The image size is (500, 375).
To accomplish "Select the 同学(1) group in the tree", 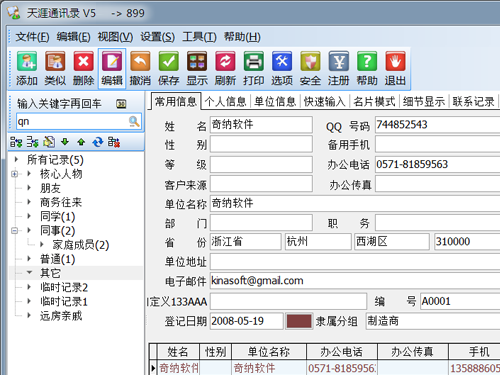I will pyautogui.click(x=57, y=216).
